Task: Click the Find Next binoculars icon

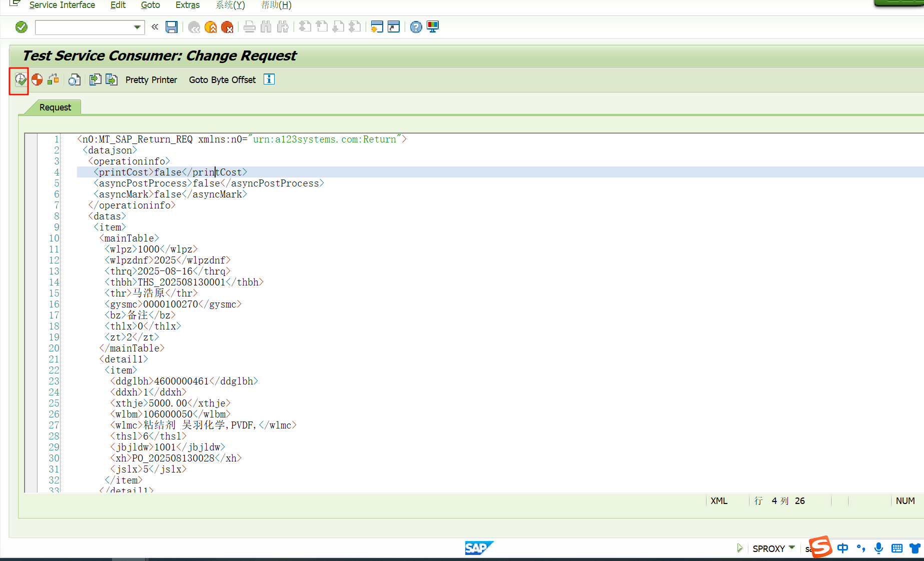Action: pyautogui.click(x=282, y=27)
